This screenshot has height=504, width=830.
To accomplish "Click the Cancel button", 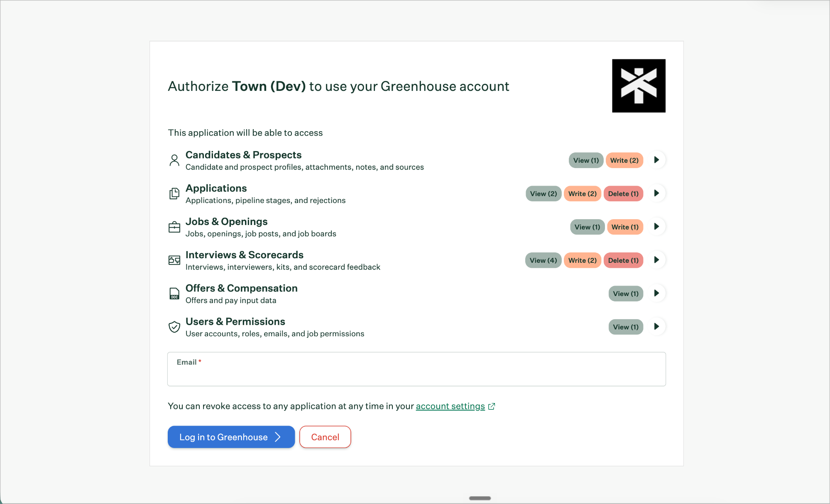I will pos(325,437).
